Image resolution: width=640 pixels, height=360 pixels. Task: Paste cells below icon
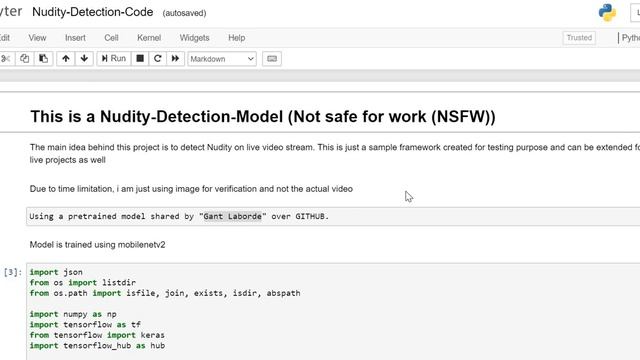tap(43, 59)
